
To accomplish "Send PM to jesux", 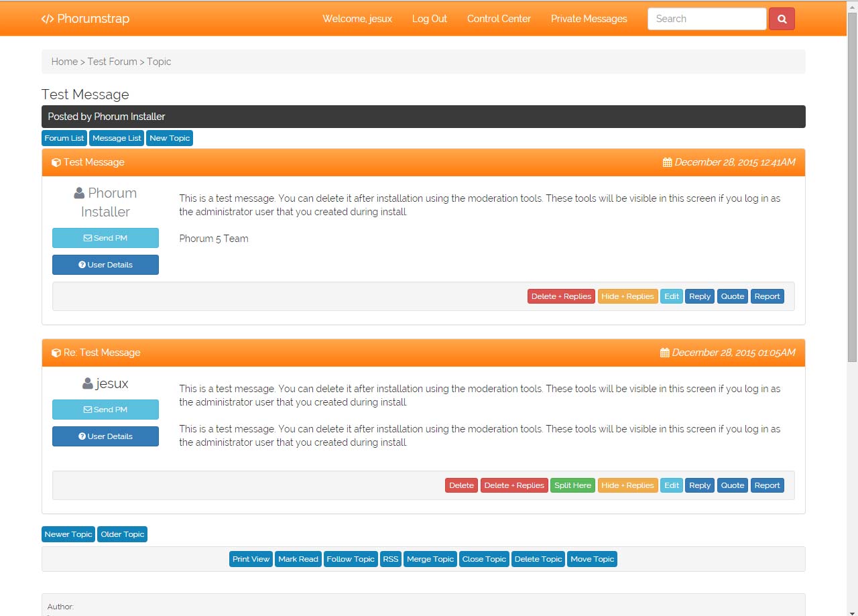I will tap(105, 410).
